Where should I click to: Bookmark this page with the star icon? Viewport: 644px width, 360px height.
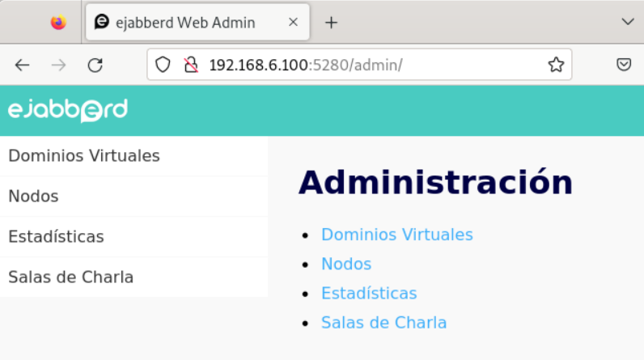click(555, 65)
